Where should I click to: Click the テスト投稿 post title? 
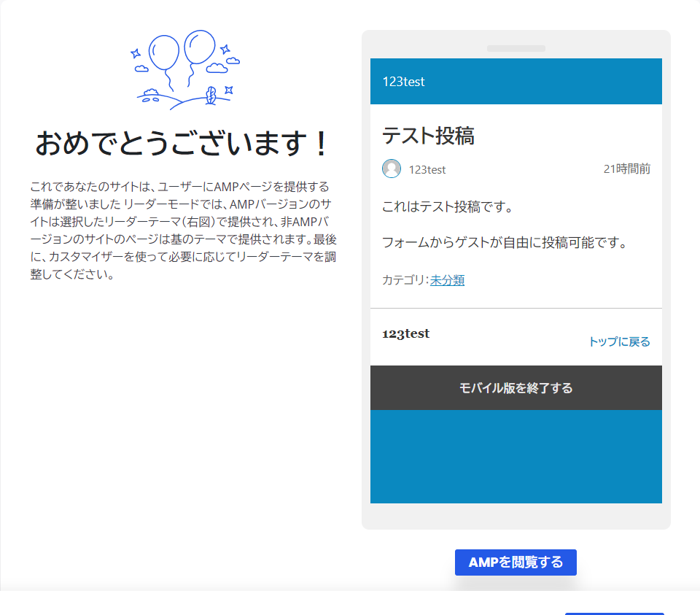428,136
